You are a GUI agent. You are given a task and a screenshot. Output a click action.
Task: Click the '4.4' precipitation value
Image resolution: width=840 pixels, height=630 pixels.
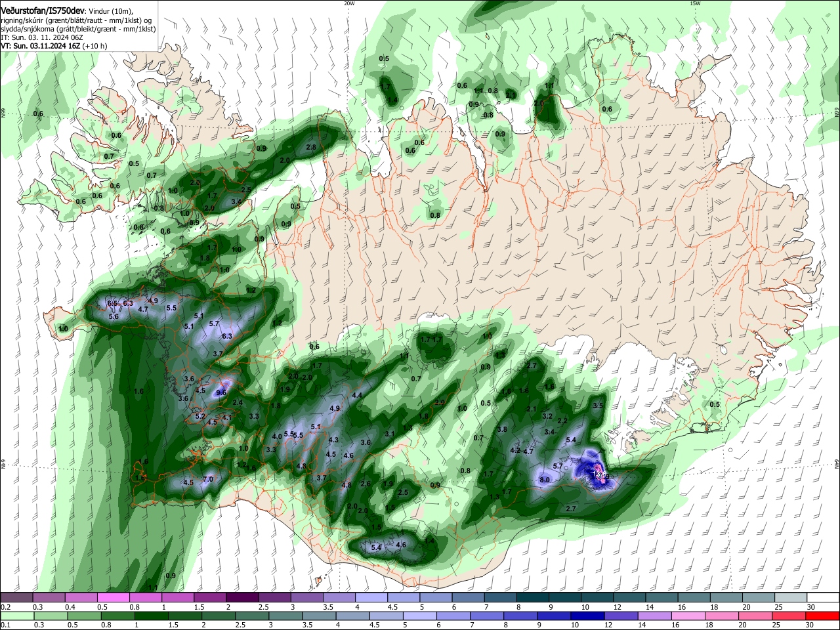point(357,395)
